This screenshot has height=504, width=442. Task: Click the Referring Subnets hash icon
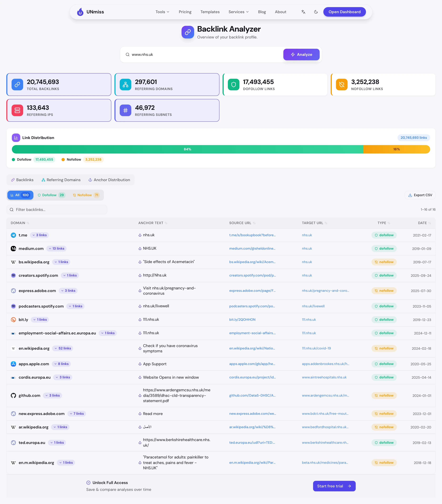(125, 110)
